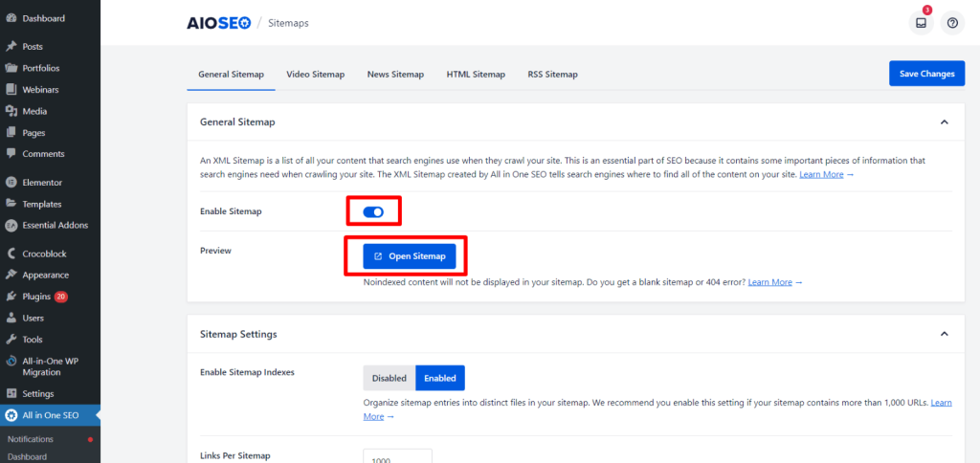Click the Plugins plug icon
The height and width of the screenshot is (463, 980).
(11, 297)
